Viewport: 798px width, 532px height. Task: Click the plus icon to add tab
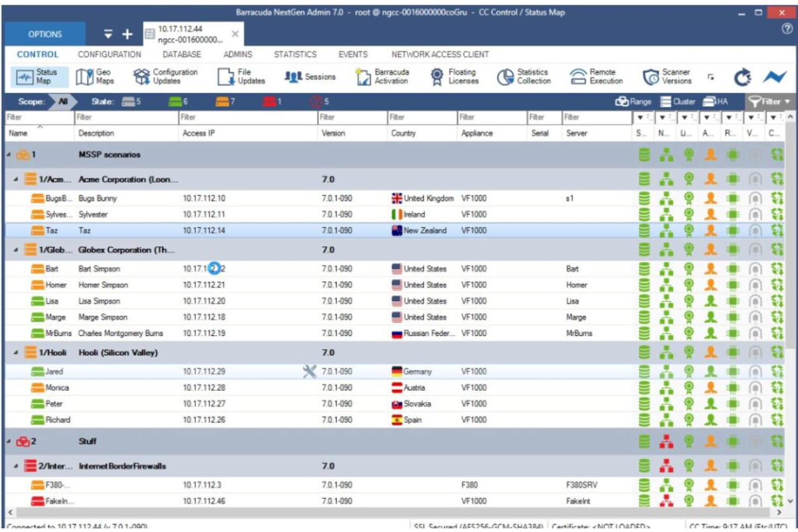point(127,34)
